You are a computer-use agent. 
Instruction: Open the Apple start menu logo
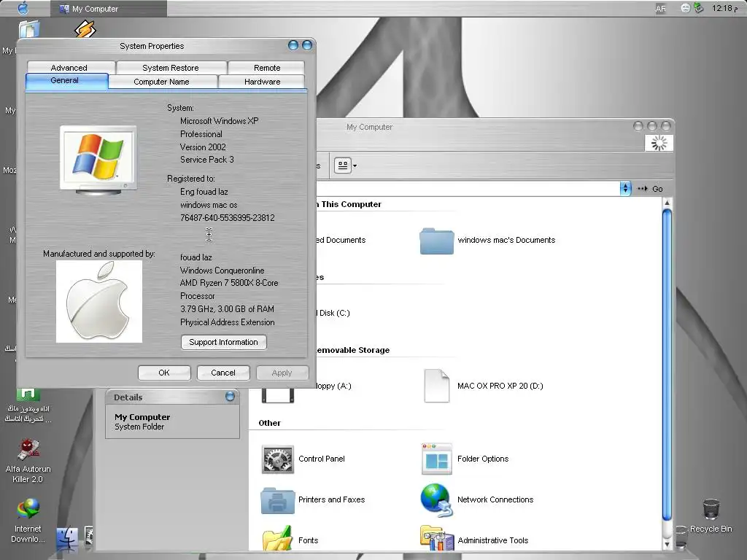coord(23,8)
